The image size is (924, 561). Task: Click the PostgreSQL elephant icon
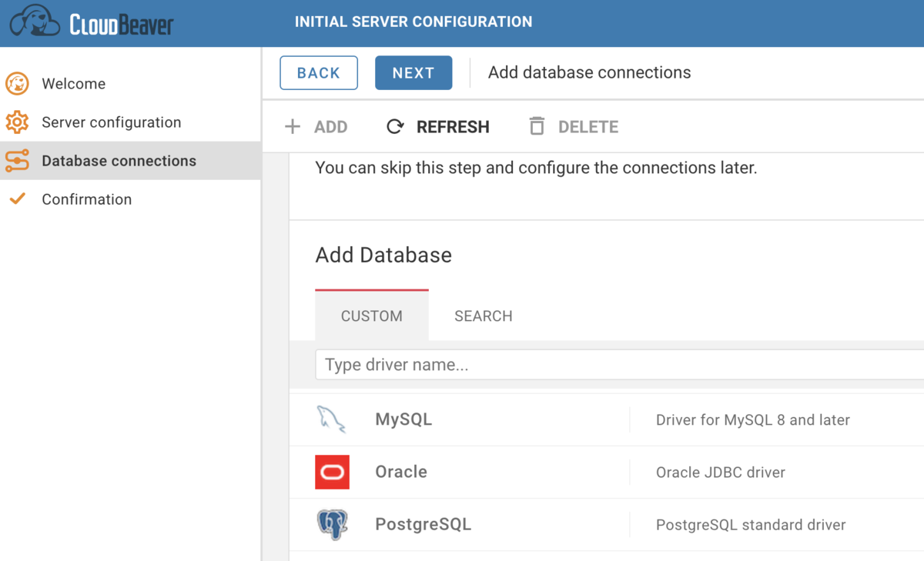coord(332,525)
